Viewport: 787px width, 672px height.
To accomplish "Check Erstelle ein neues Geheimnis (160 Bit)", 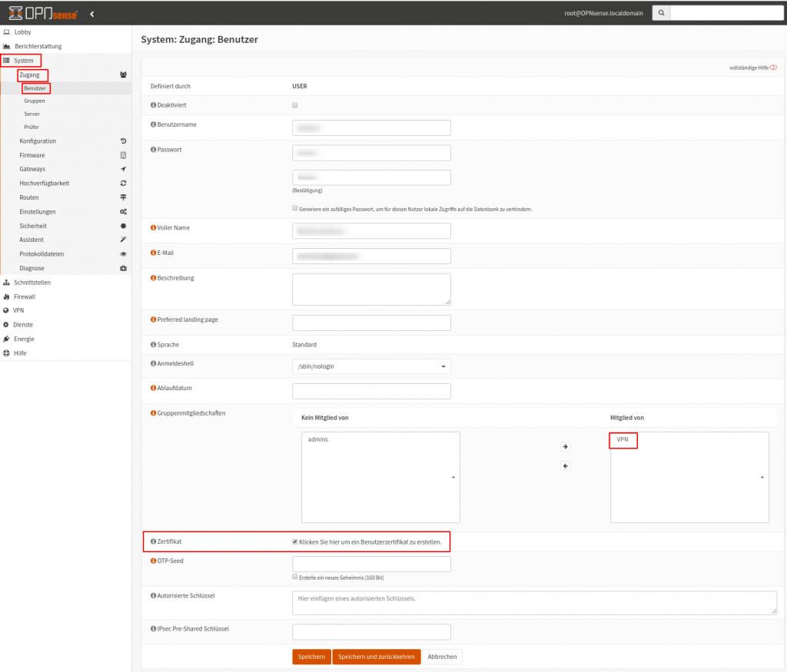I will point(294,576).
